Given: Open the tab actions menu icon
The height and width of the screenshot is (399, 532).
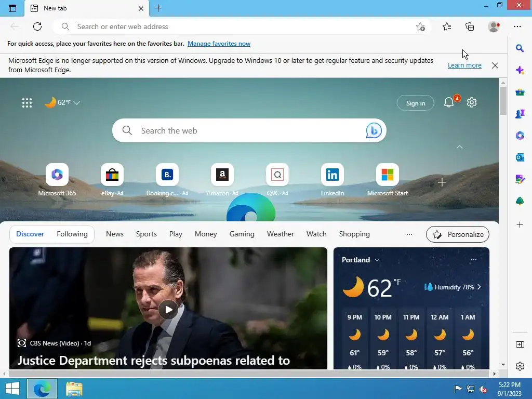Looking at the screenshot, I should point(12,8).
